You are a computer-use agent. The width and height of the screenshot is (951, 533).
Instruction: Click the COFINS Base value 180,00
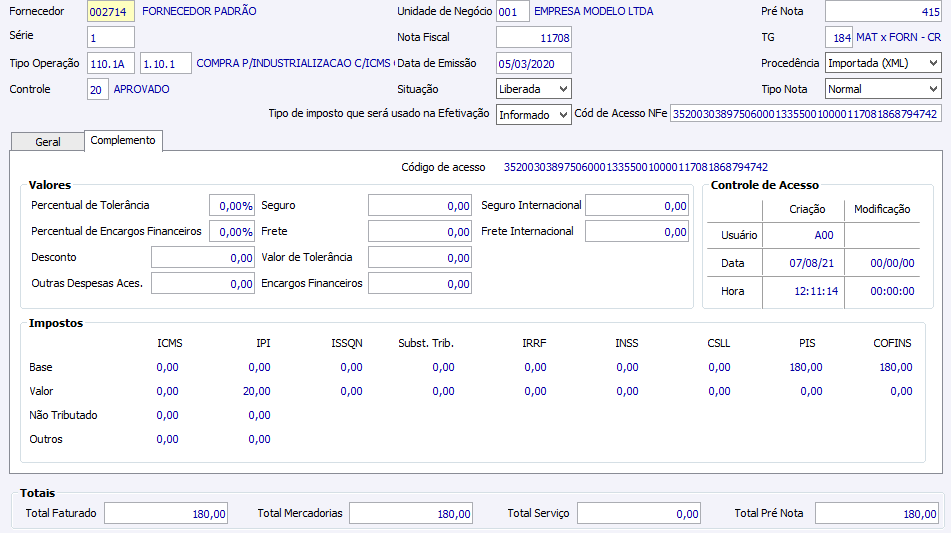pyautogui.click(x=896, y=367)
